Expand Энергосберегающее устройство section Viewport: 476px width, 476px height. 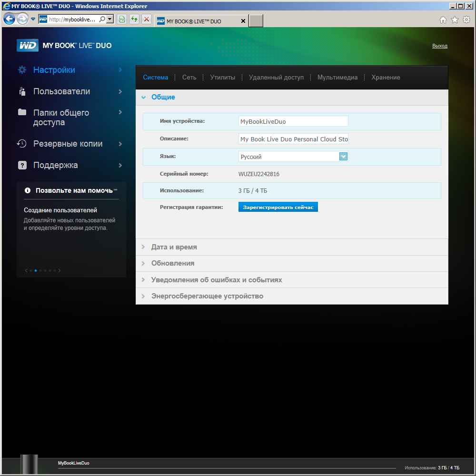pos(292,296)
